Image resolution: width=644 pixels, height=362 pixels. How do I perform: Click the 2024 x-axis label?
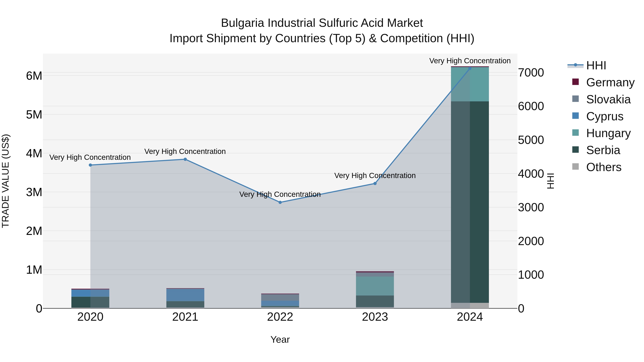470,317
